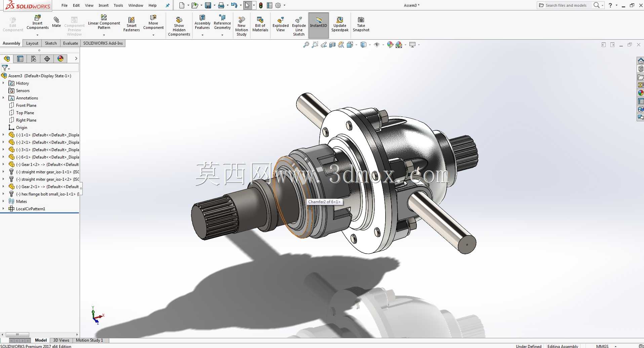This screenshot has height=348, width=644.
Task: Create an Exploded View
Action: [281, 24]
